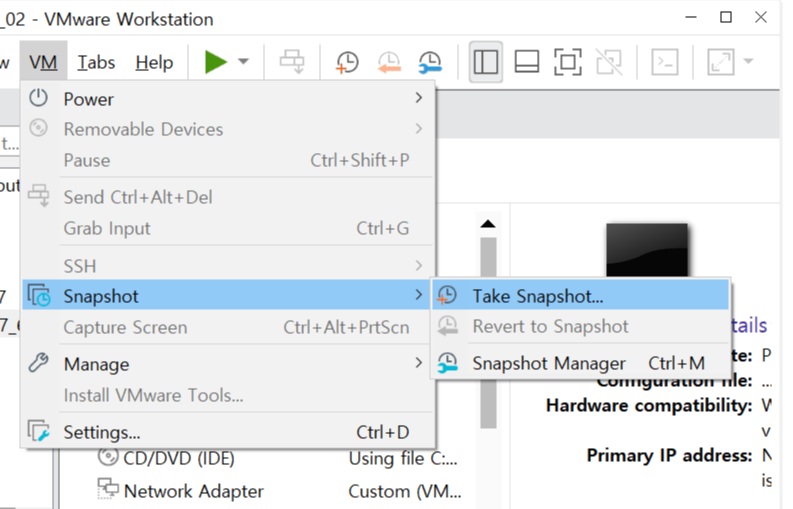The height and width of the screenshot is (509, 793).
Task: Choose Capture Screen from the menu
Action: (x=228, y=327)
